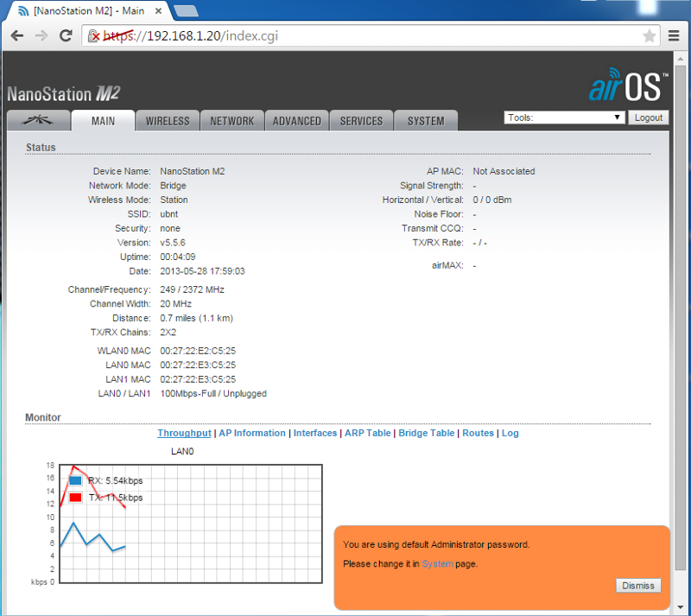Open the Tools dropdown
This screenshot has height=616, width=691.
pos(564,117)
